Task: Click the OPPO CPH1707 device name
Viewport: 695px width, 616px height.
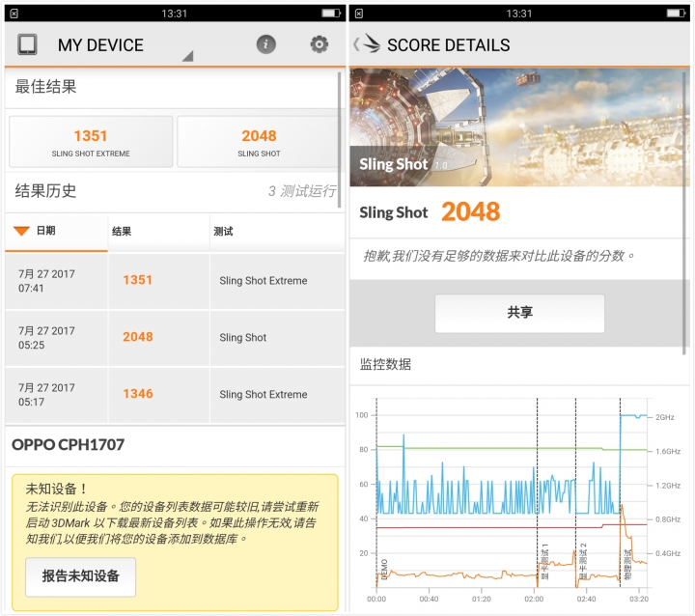Action: (69, 445)
